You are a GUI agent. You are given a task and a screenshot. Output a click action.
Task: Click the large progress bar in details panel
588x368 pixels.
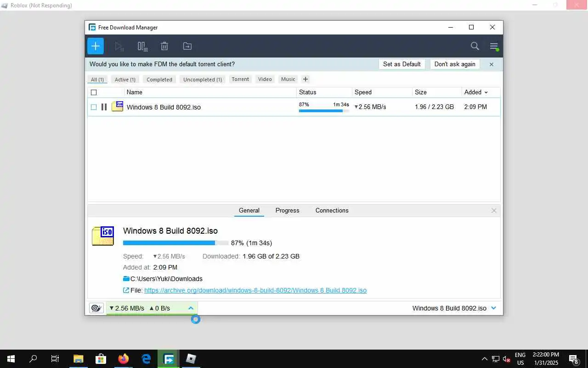[176, 243]
